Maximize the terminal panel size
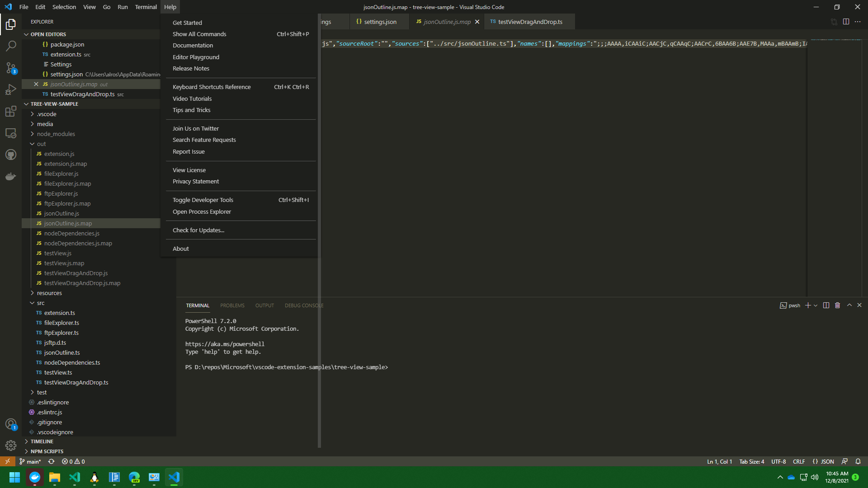The width and height of the screenshot is (868, 488). pos(849,305)
